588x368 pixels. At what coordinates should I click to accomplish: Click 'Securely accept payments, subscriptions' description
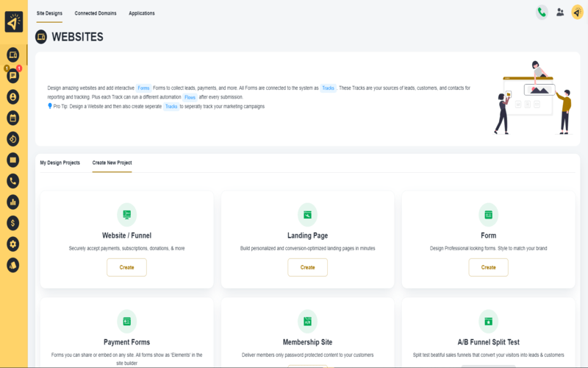click(x=126, y=248)
